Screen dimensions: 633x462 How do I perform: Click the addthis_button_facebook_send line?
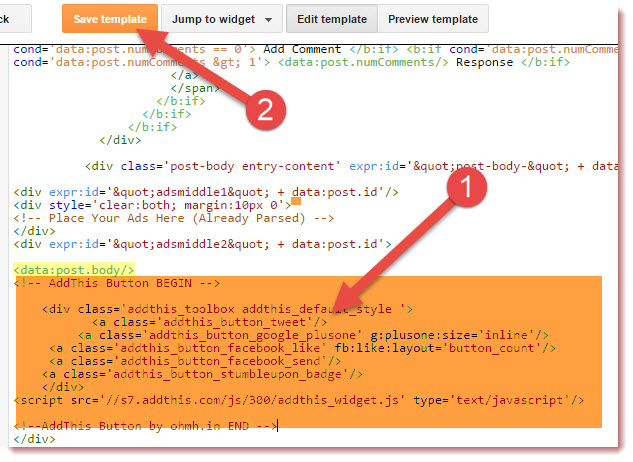click(195, 361)
